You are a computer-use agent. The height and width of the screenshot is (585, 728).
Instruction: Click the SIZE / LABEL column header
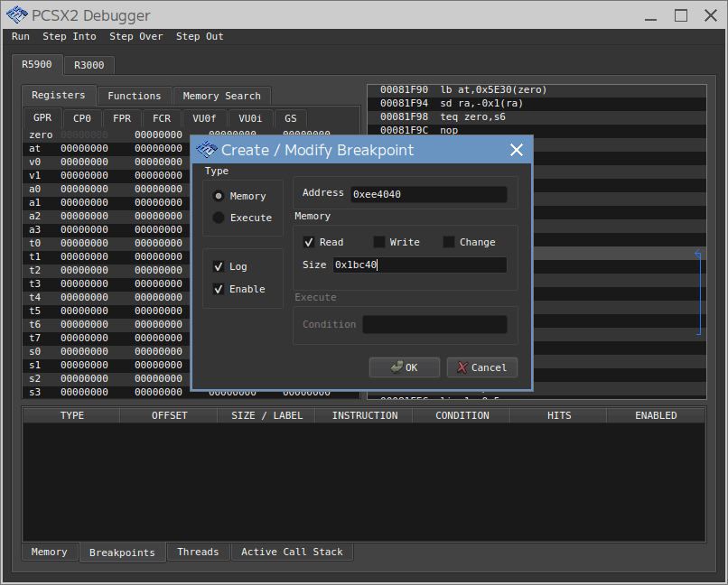pos(266,415)
